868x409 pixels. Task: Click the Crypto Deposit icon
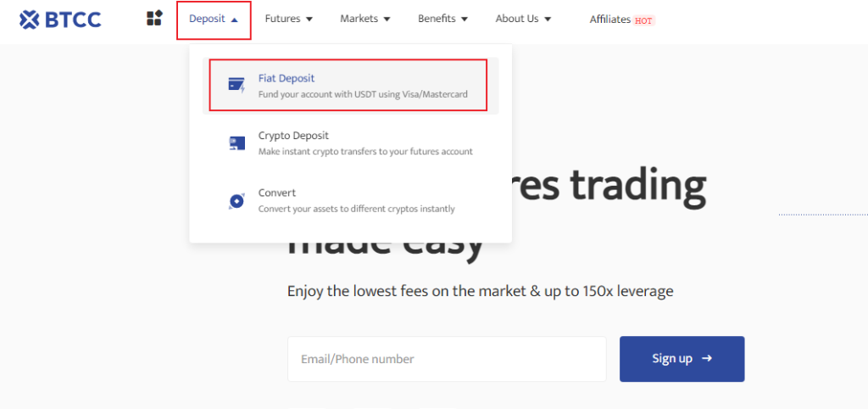point(236,143)
